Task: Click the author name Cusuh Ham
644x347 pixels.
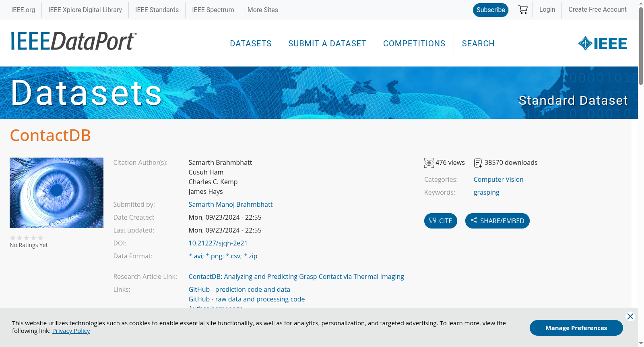Action: (206, 172)
